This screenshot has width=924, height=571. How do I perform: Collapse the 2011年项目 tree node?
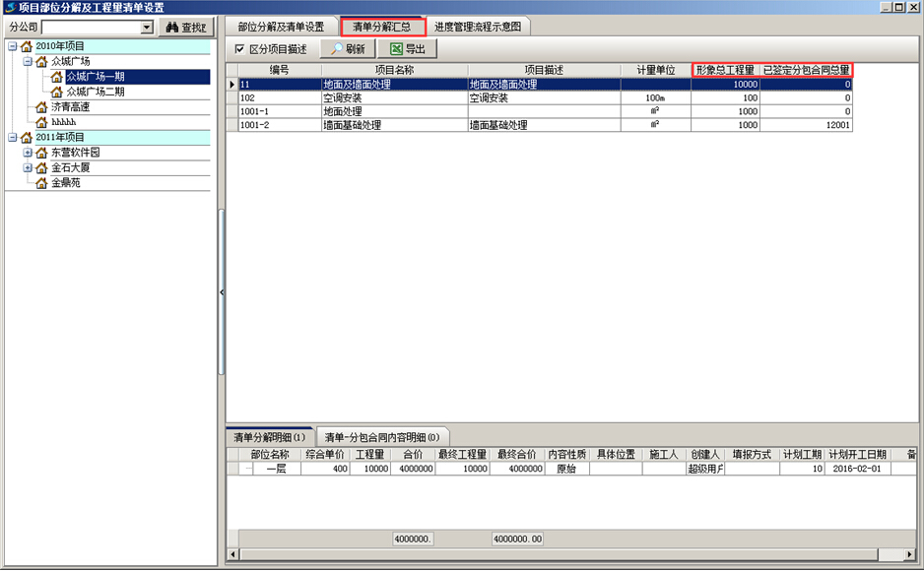(x=12, y=138)
